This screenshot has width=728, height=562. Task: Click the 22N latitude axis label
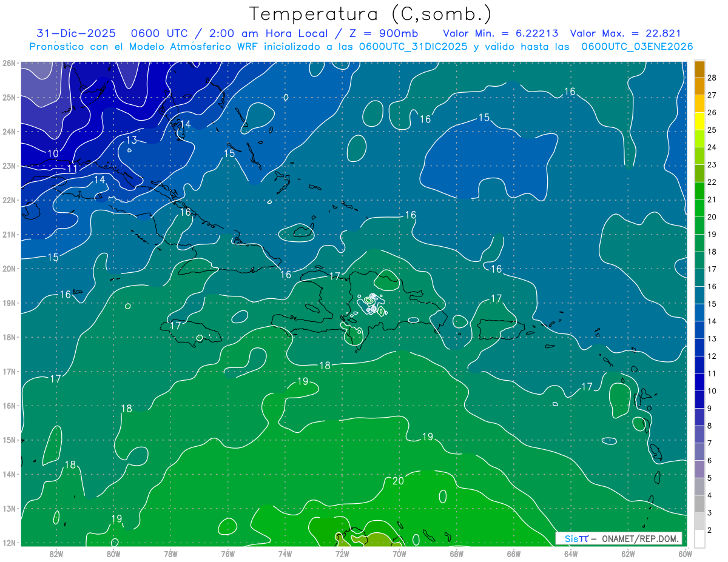[x=8, y=200]
